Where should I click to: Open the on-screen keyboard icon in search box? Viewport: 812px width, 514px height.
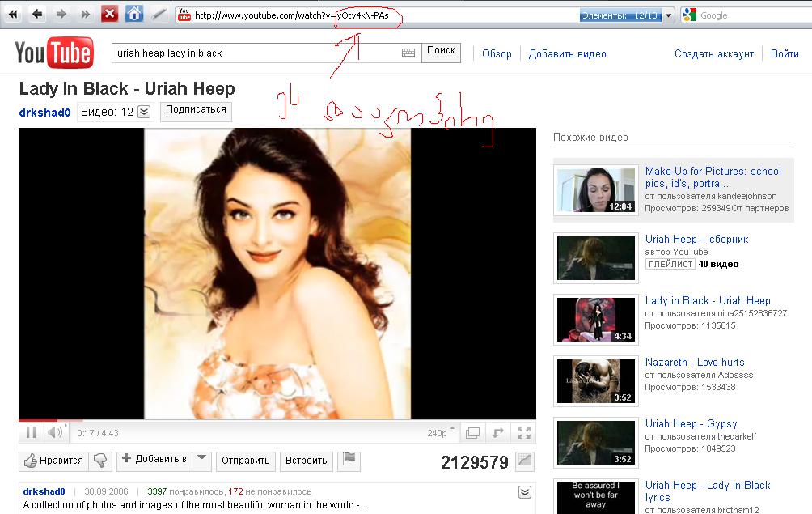(x=408, y=53)
